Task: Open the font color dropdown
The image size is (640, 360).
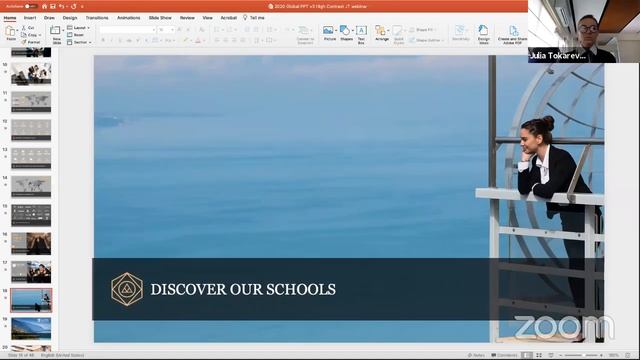Action: tap(203, 40)
